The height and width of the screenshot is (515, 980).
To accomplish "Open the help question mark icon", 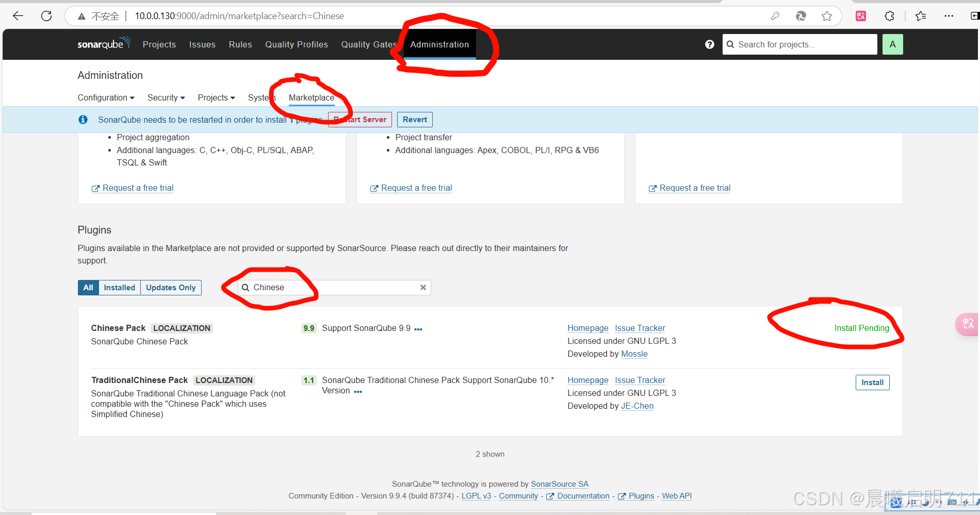I will click(710, 44).
